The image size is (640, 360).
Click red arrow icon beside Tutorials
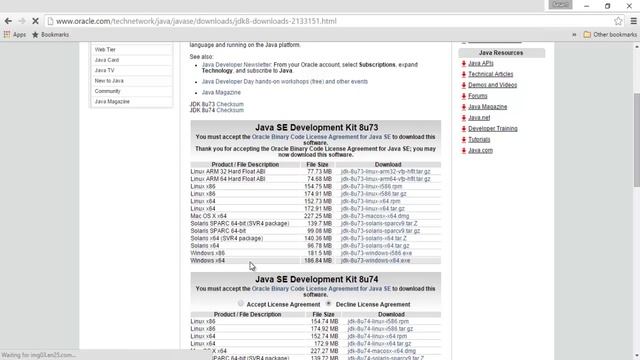click(464, 140)
